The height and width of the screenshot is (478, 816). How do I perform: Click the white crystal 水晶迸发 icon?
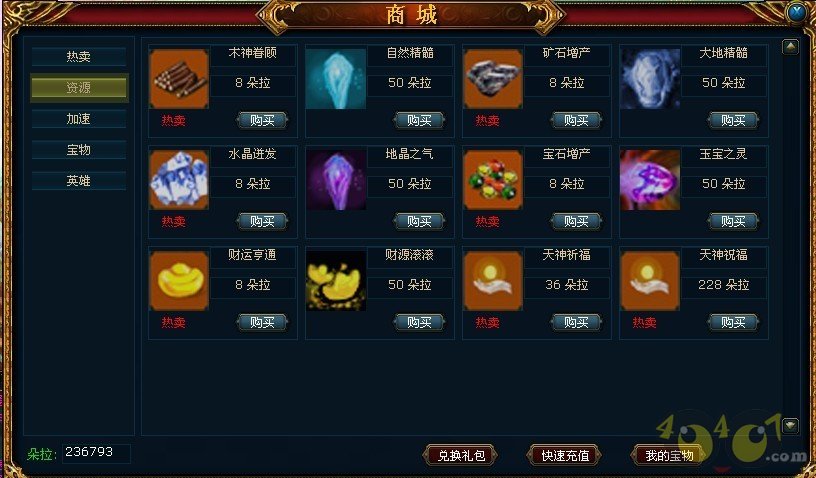coord(179,180)
